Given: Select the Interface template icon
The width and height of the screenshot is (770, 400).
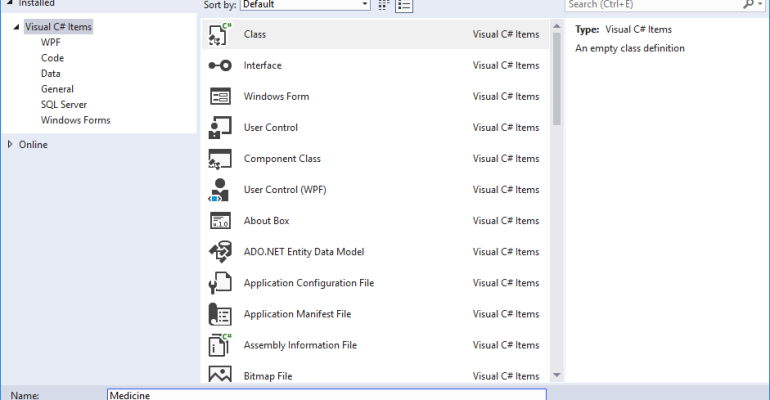Looking at the screenshot, I should tap(220, 65).
